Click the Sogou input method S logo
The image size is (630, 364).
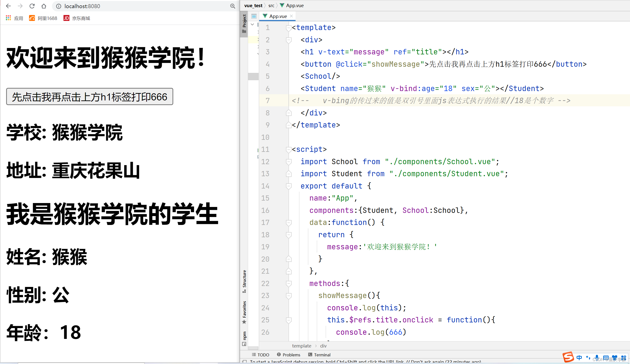(568, 357)
